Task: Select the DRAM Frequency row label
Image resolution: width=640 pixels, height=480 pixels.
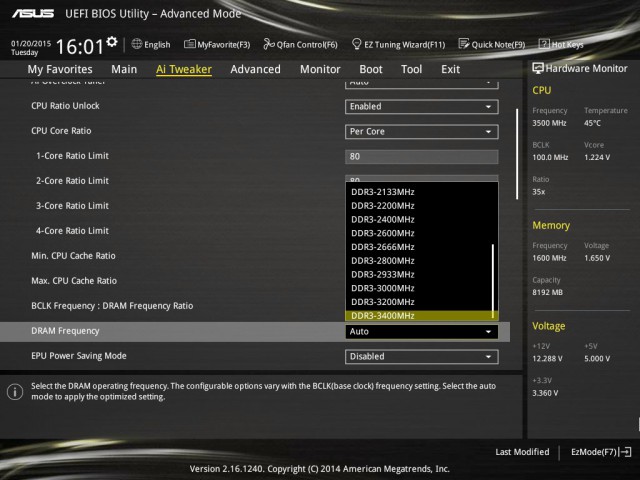Action: pyautogui.click(x=65, y=331)
